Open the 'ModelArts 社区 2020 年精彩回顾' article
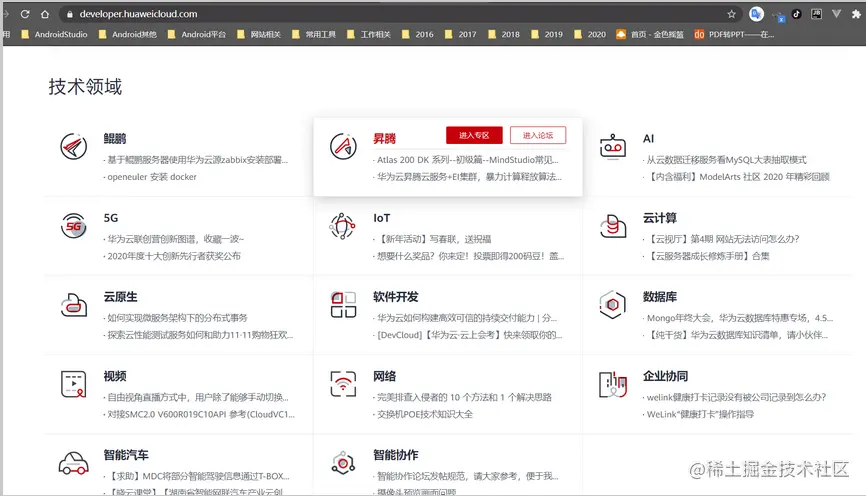866x496 pixels. tap(740, 177)
